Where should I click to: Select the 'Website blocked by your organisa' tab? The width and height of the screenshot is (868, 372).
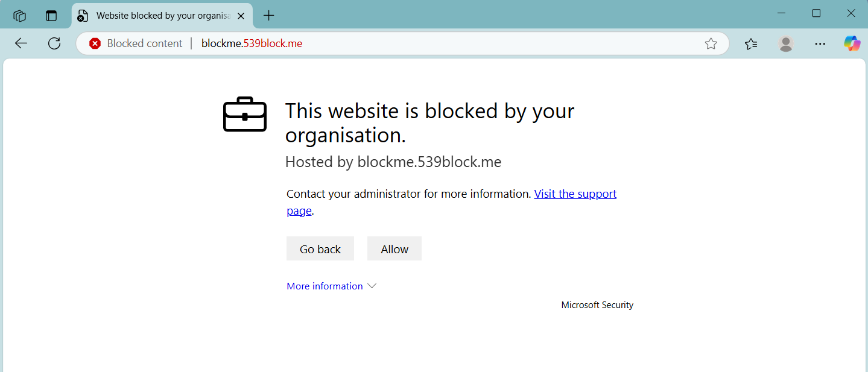pyautogui.click(x=157, y=16)
